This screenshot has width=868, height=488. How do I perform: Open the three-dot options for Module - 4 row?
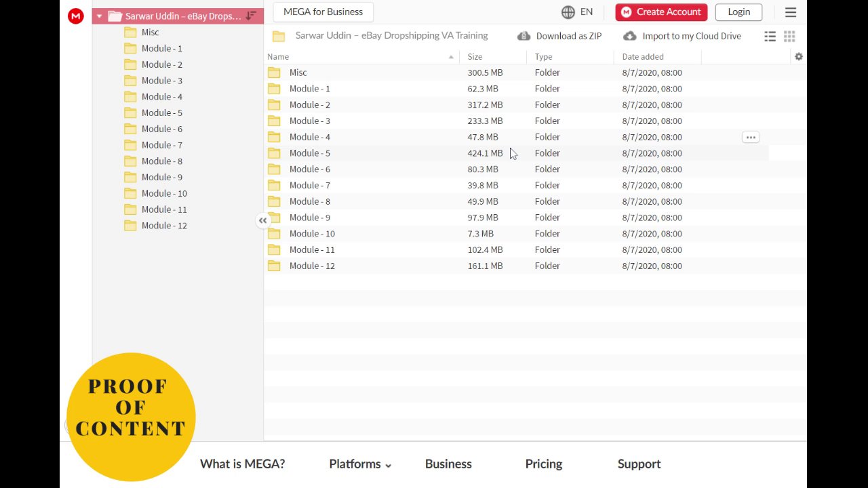751,137
